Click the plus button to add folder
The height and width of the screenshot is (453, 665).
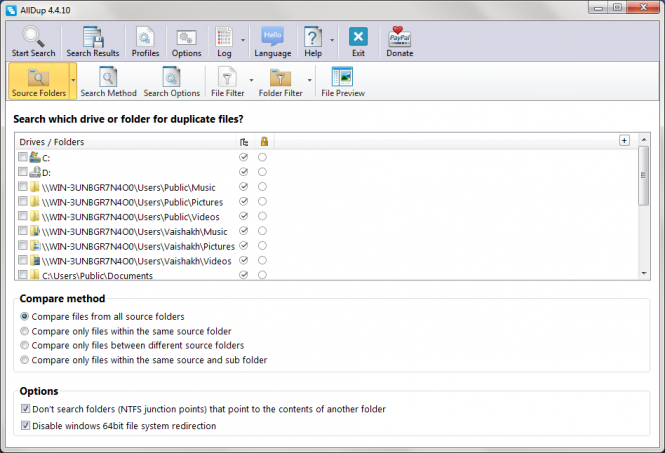click(x=625, y=141)
